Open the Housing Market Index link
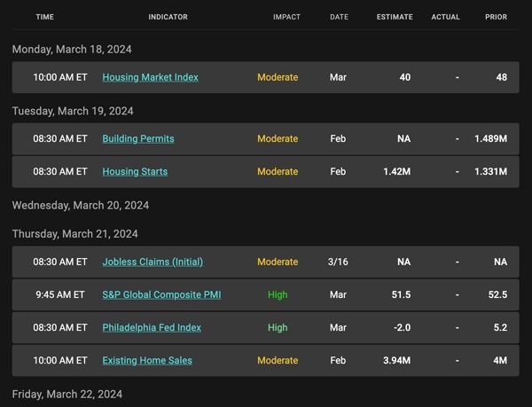The image size is (532, 407). pos(151,77)
